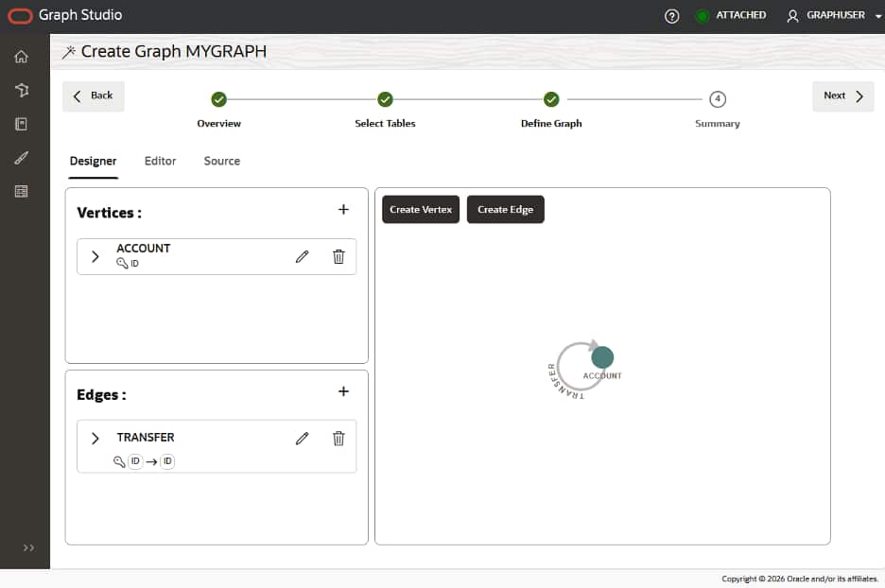Click the green ATTACHED status indicator
Screen dimensions: 885x588
[x=702, y=16]
